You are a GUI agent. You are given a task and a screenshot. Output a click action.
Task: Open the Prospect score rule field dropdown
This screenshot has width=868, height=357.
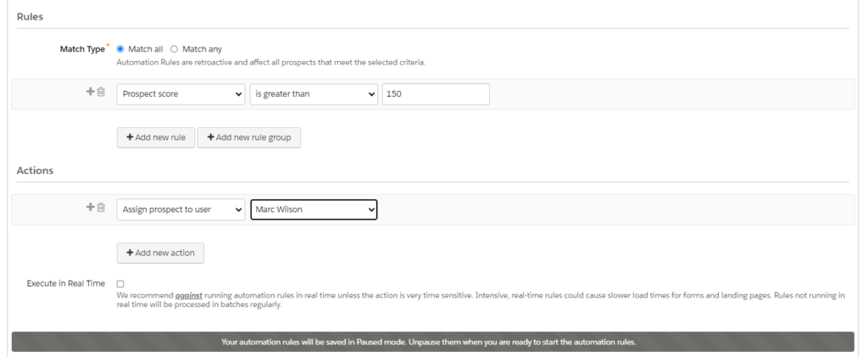point(181,94)
